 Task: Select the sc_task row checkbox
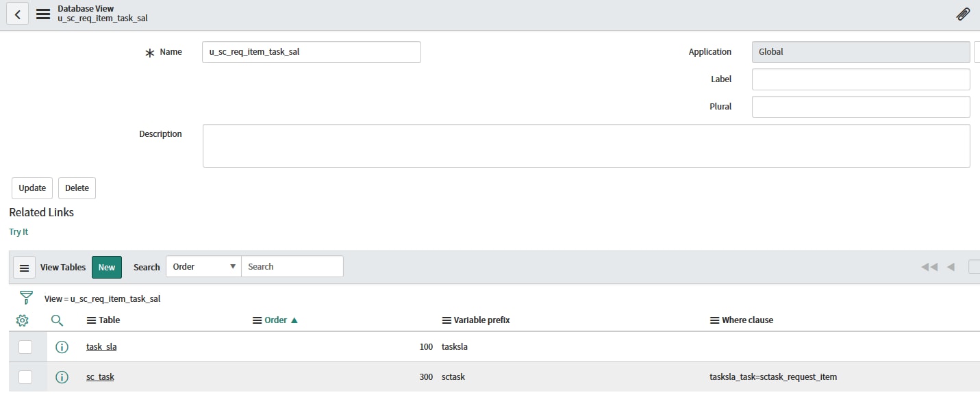tap(25, 377)
